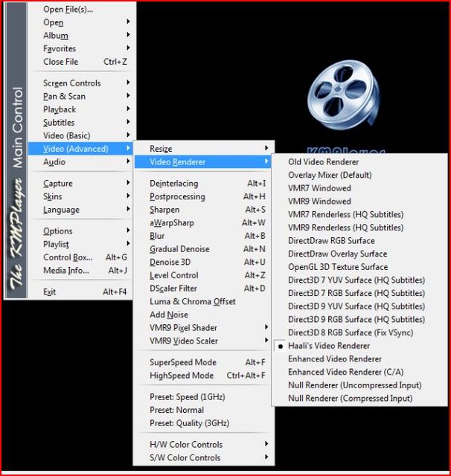Expand the Favorites submenu

click(x=81, y=48)
